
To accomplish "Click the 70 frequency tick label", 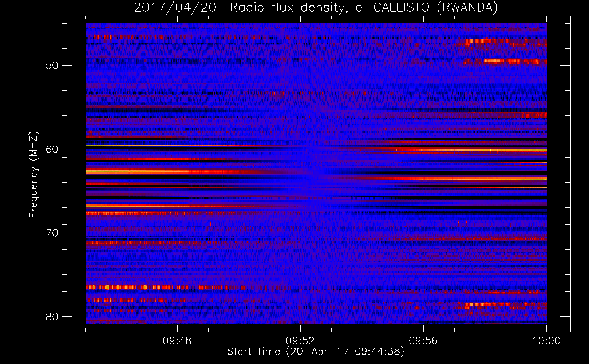I will 52,233.
